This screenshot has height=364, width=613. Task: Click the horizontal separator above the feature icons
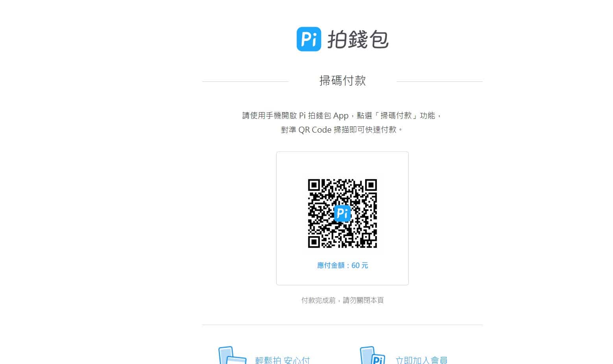[x=342, y=325]
